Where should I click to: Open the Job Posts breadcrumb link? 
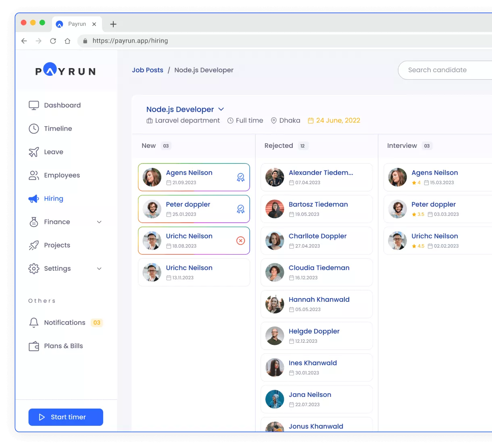[x=148, y=70]
